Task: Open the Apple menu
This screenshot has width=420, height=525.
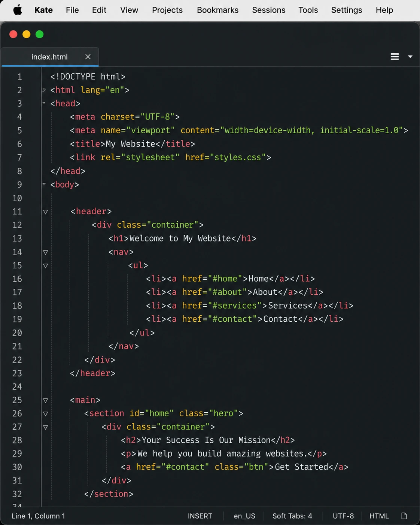Action: pyautogui.click(x=18, y=10)
